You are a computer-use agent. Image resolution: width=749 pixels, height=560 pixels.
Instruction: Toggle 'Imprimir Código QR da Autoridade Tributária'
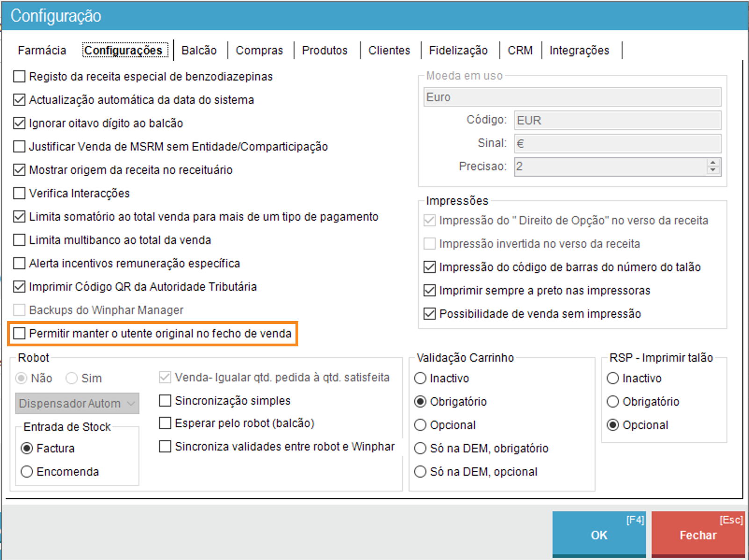tap(20, 287)
